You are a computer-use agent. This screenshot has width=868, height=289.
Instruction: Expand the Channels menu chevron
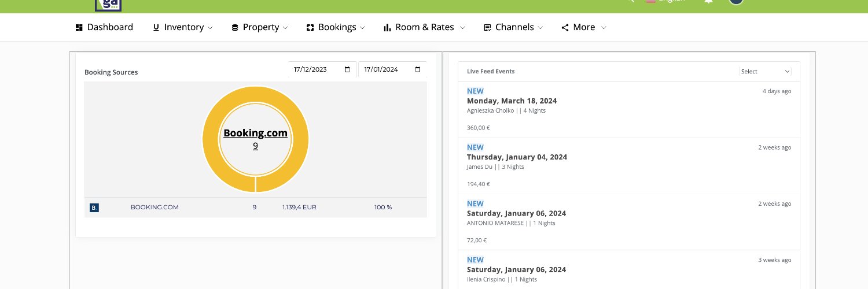[540, 28]
